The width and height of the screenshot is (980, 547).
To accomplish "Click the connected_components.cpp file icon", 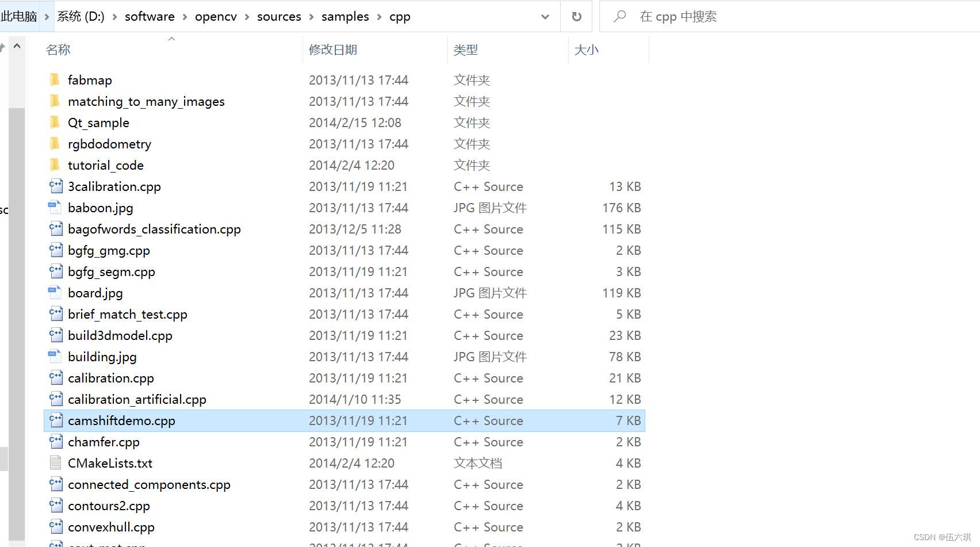I will [x=55, y=484].
